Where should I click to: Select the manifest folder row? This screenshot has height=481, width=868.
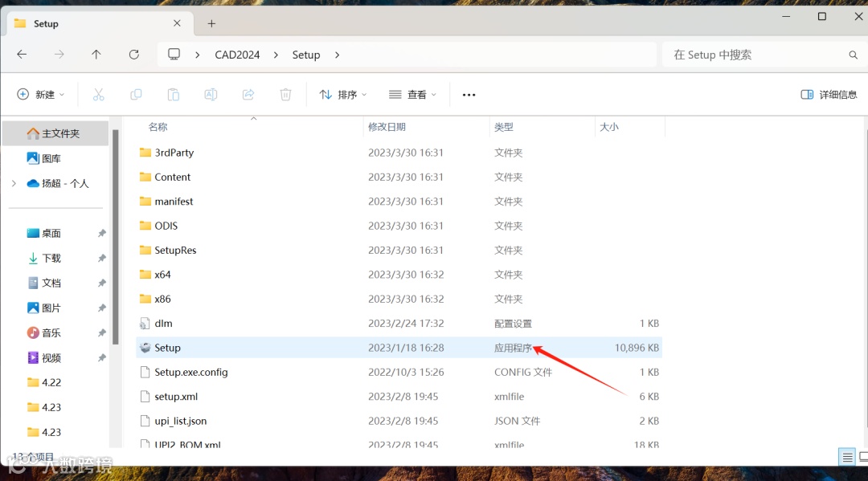399,202
